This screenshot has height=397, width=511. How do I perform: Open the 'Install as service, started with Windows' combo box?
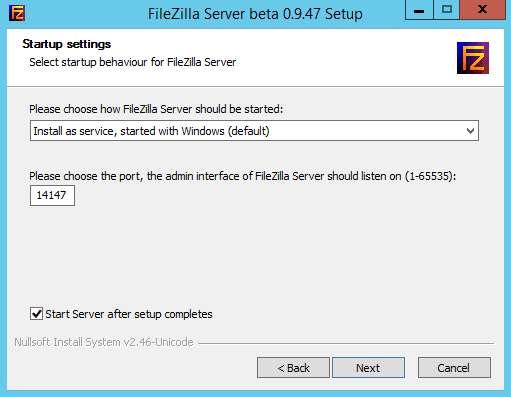[254, 131]
